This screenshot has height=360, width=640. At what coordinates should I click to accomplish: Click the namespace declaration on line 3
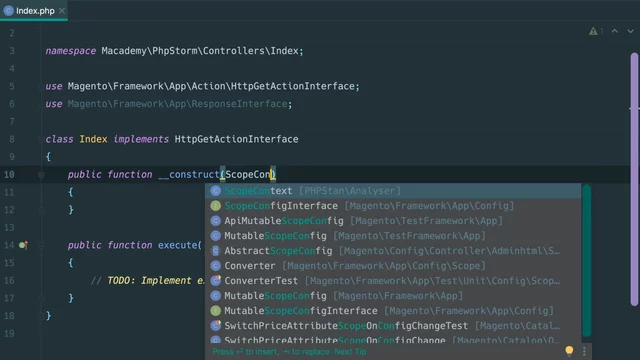(174, 51)
